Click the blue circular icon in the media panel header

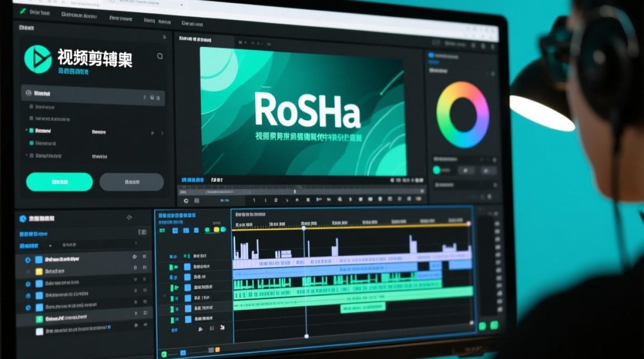coord(23,219)
